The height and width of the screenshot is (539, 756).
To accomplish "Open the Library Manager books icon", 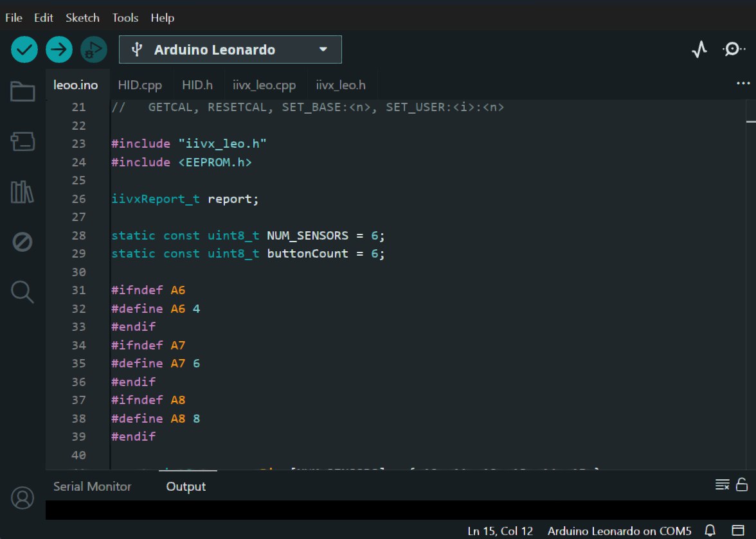I will 22,192.
